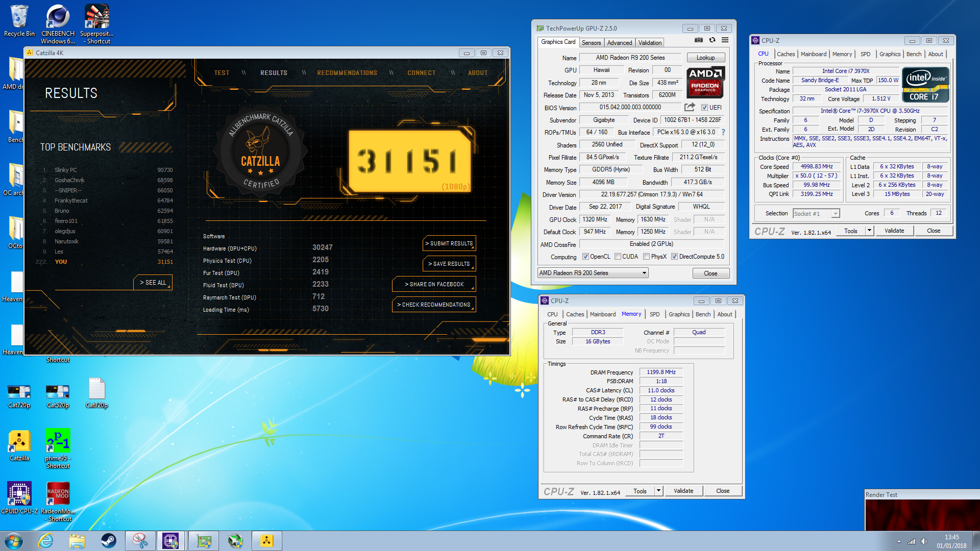Click the DRAM Frequency 1199.8 MHz value

pos(661,372)
